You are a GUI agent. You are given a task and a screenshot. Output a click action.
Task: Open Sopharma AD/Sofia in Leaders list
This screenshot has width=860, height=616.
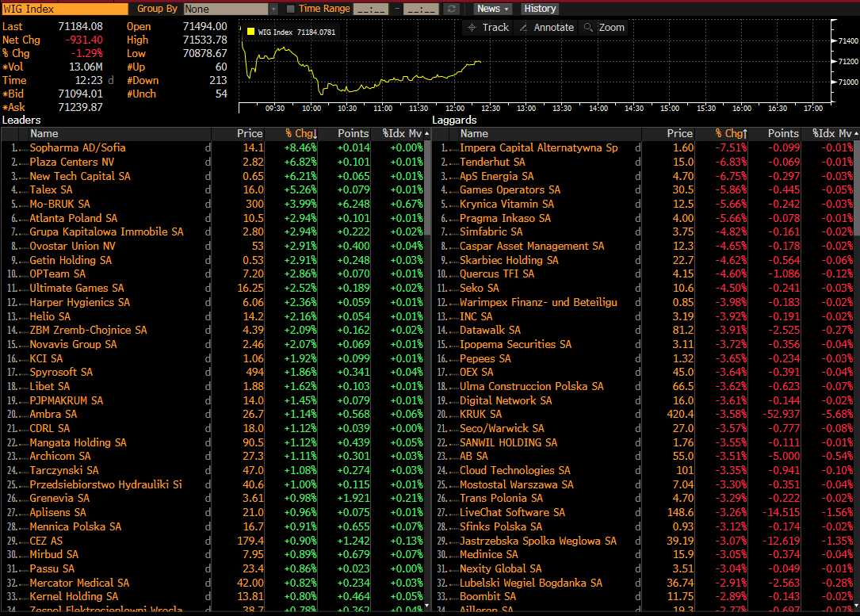[x=78, y=147]
